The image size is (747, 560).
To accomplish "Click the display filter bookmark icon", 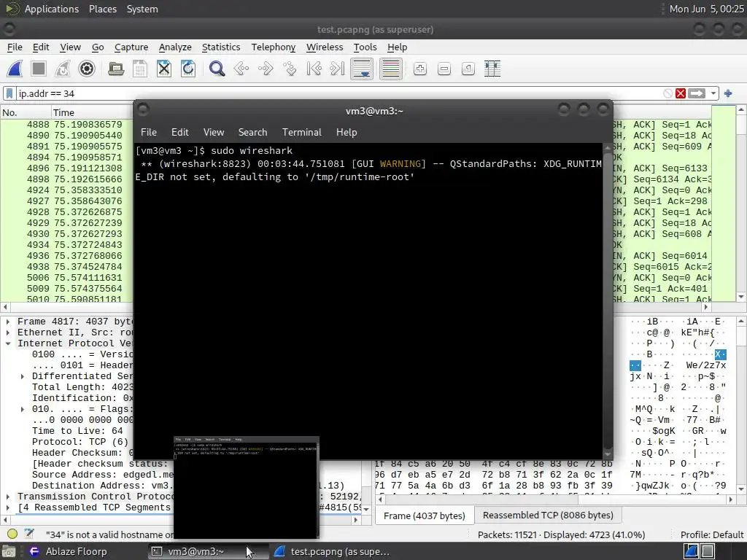I will pyautogui.click(x=9, y=93).
